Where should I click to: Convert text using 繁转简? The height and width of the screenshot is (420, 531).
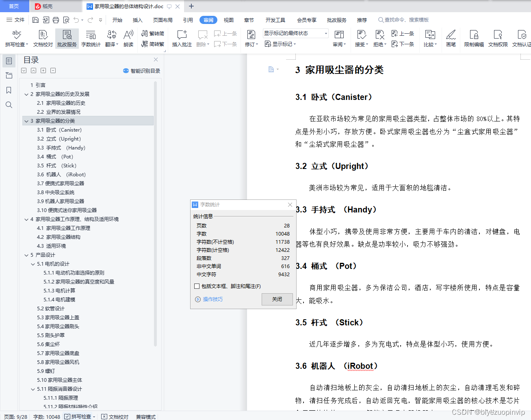tap(153, 34)
